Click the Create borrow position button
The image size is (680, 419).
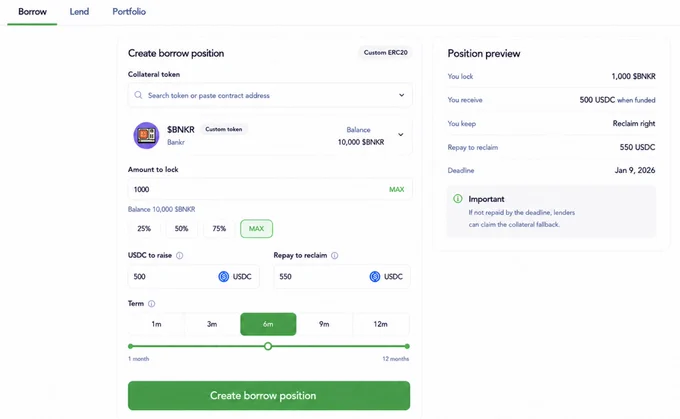(x=269, y=396)
